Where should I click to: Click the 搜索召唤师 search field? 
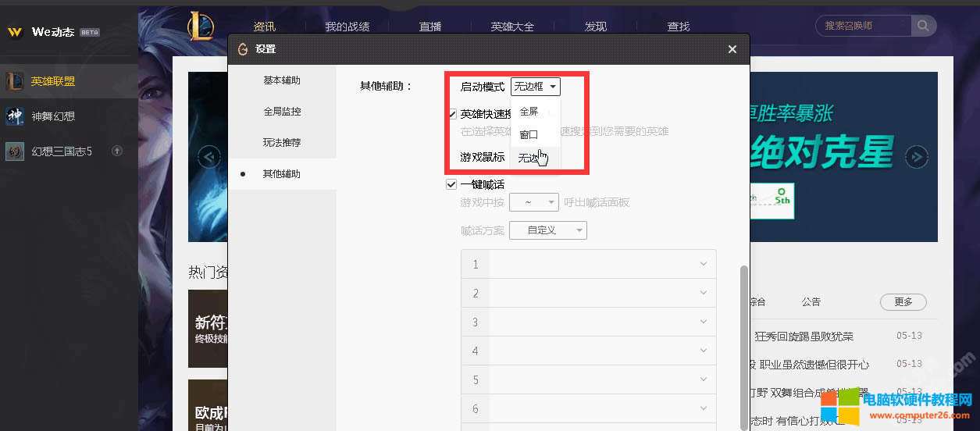[x=864, y=26]
